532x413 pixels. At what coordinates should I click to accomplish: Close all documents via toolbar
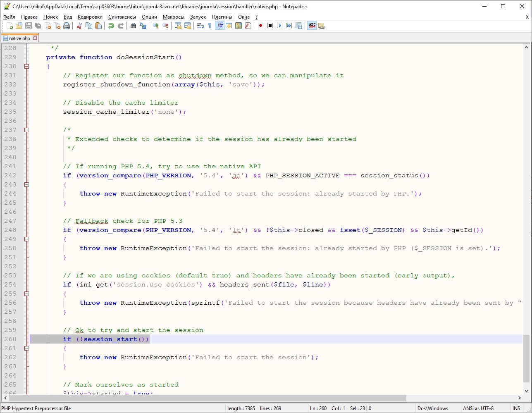[x=57, y=26]
